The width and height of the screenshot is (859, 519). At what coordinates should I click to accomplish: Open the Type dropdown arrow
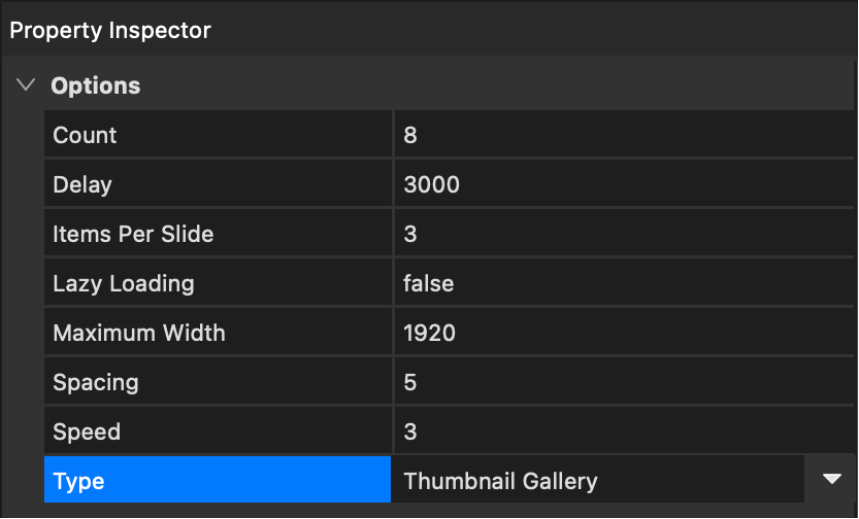[x=832, y=480]
